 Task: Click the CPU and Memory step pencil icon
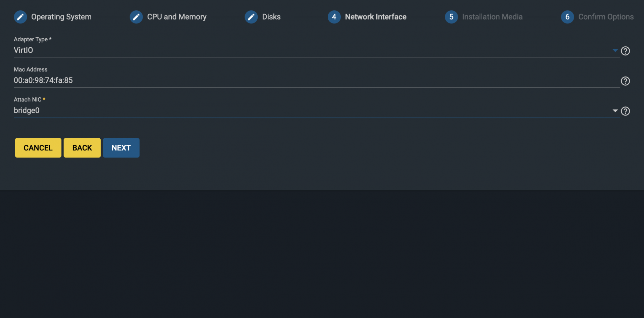coord(136,17)
